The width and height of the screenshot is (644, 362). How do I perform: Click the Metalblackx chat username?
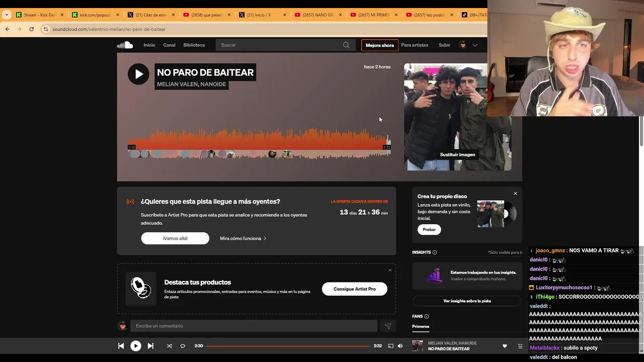tap(545, 348)
